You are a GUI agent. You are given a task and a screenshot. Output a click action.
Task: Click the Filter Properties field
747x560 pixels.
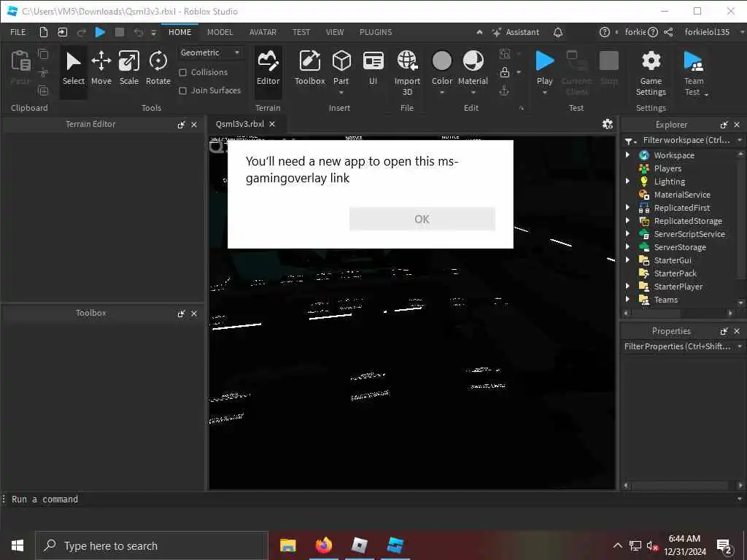pyautogui.click(x=678, y=346)
